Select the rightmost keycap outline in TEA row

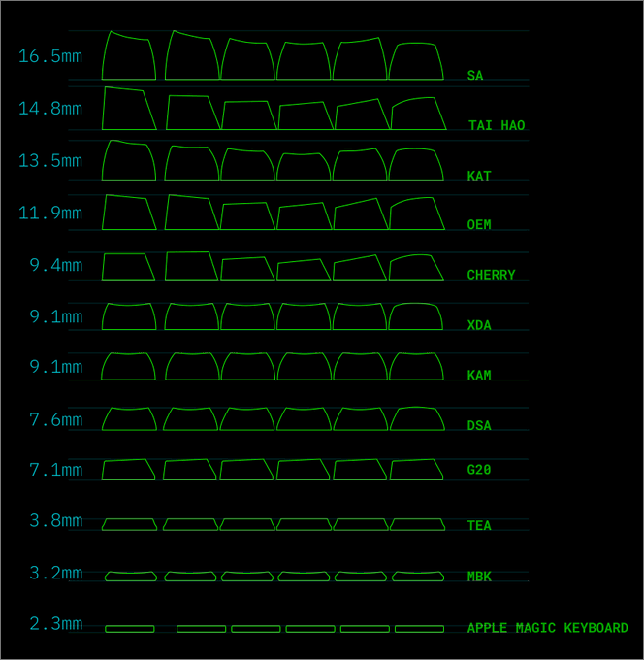pos(417,524)
